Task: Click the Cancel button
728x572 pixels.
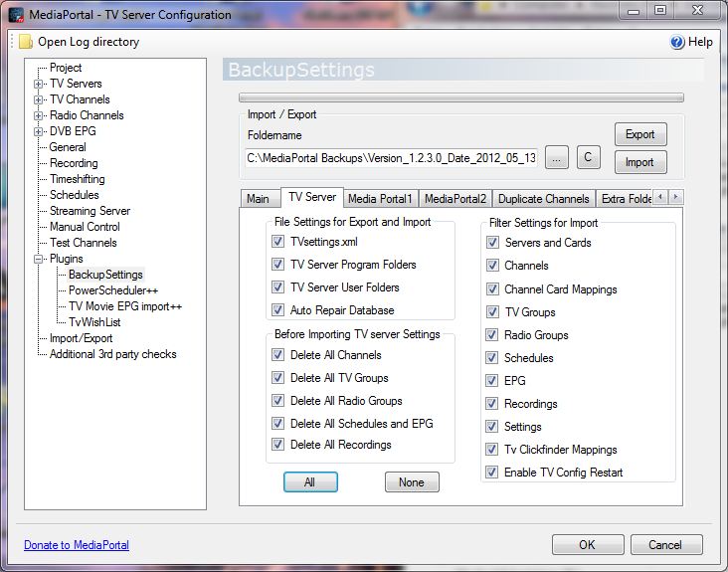Action: point(665,544)
